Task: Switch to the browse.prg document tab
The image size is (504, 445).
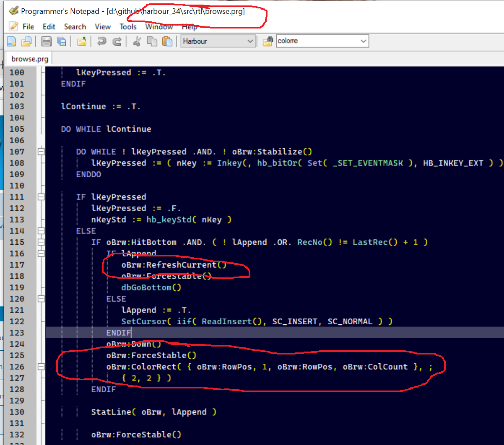Action: [x=29, y=59]
